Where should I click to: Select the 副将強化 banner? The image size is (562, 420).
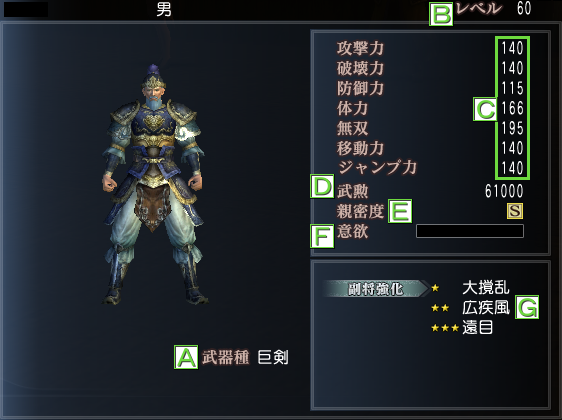coord(376,289)
